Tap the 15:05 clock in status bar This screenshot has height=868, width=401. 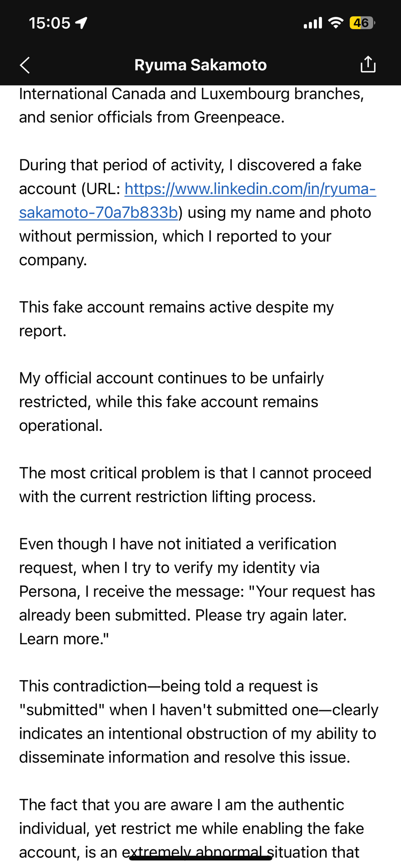coord(49,23)
